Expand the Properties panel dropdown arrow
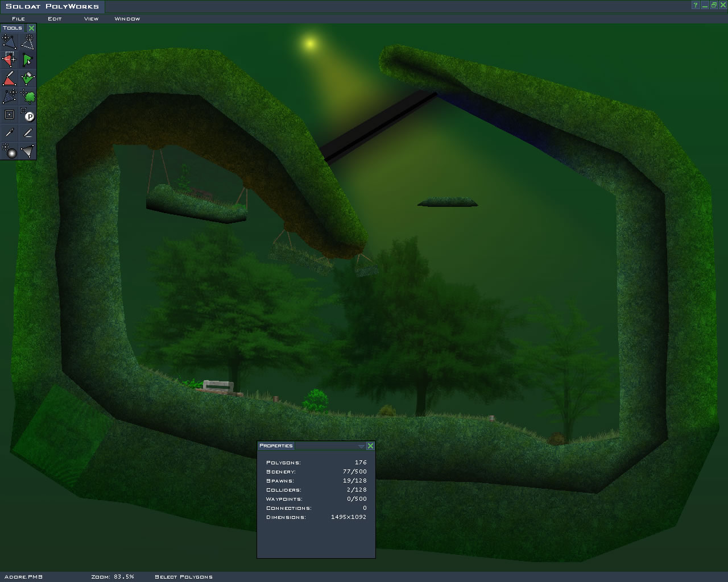 click(x=361, y=446)
